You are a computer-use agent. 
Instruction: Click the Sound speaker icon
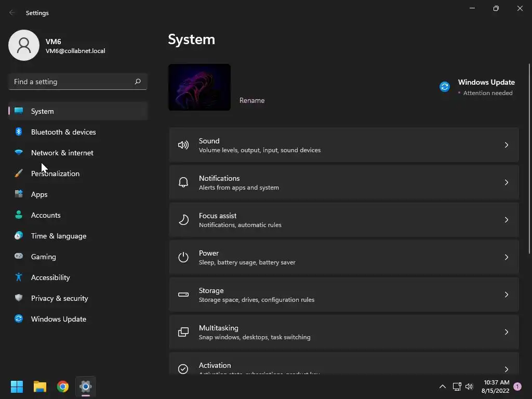183,145
